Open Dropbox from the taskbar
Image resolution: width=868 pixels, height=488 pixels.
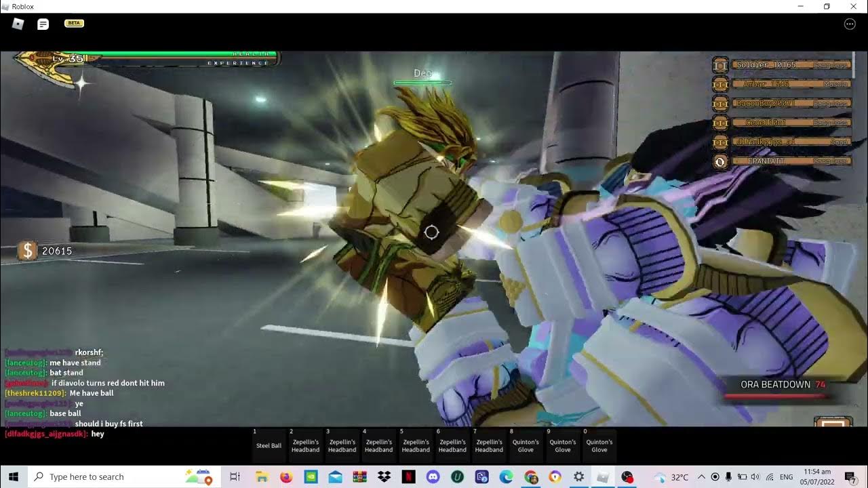tap(384, 476)
